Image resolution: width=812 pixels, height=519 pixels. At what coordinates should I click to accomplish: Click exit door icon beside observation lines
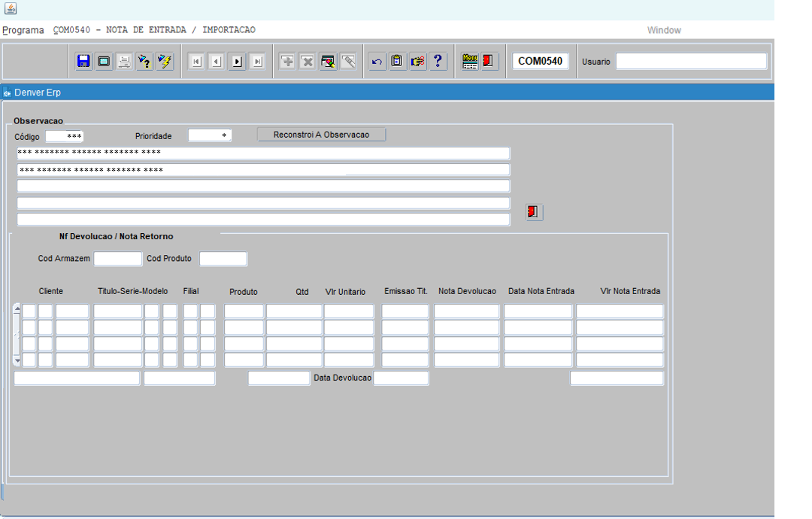click(534, 212)
